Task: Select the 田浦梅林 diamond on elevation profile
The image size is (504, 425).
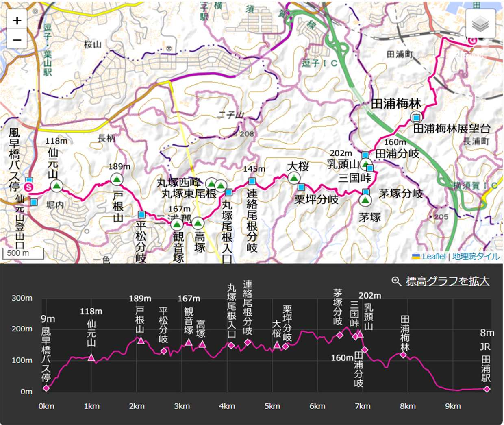Action: (x=403, y=355)
